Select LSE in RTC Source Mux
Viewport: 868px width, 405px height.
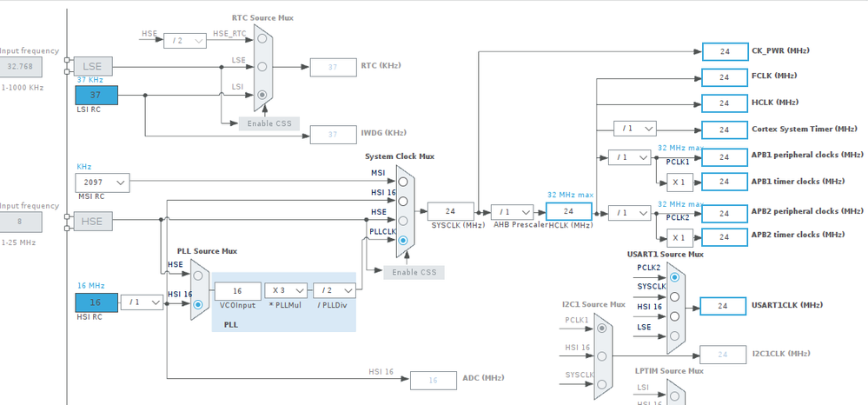[262, 66]
